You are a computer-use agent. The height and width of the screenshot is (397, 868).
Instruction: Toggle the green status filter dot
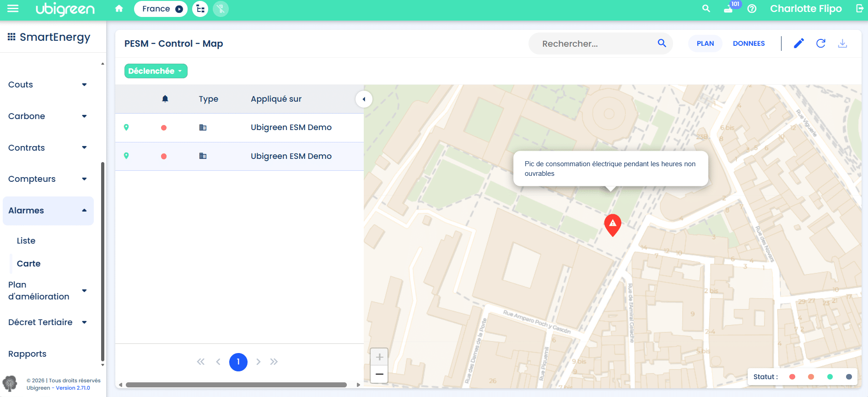click(830, 377)
